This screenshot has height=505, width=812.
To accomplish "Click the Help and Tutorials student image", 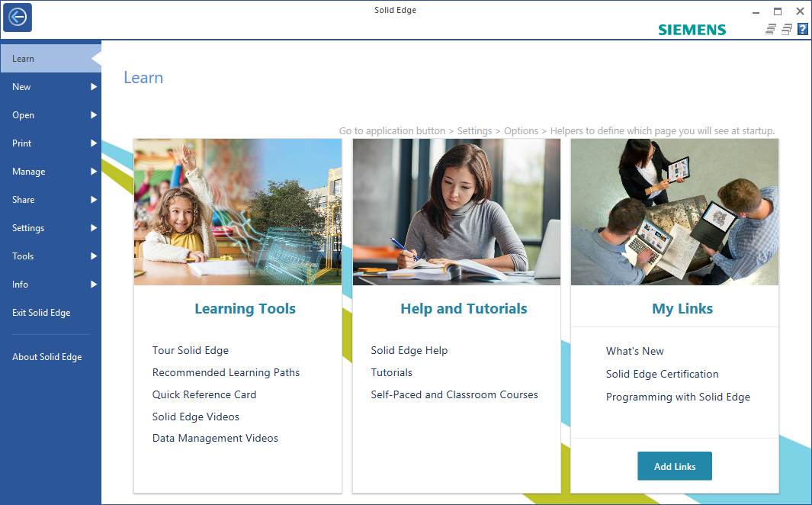I will [456, 211].
